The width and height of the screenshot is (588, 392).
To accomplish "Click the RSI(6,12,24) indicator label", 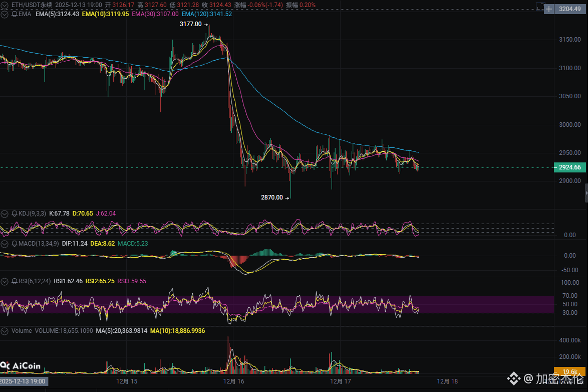I will click(35, 281).
